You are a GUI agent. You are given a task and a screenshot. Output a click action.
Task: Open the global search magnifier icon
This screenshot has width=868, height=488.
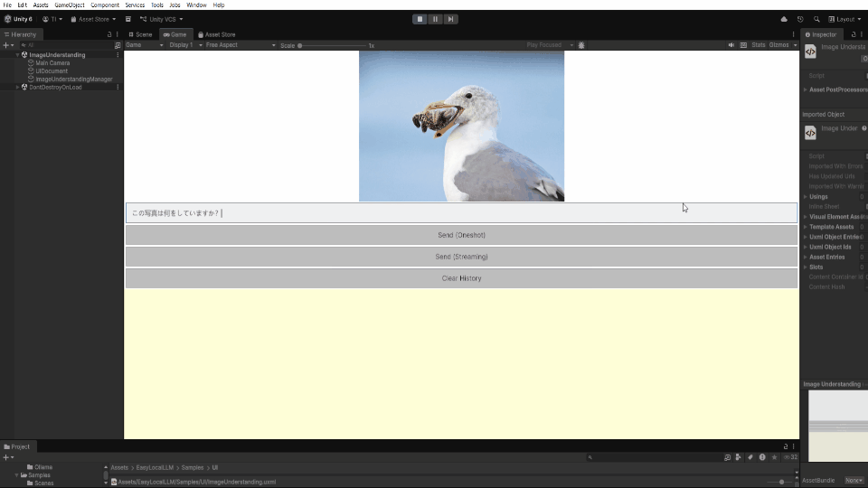tap(816, 19)
